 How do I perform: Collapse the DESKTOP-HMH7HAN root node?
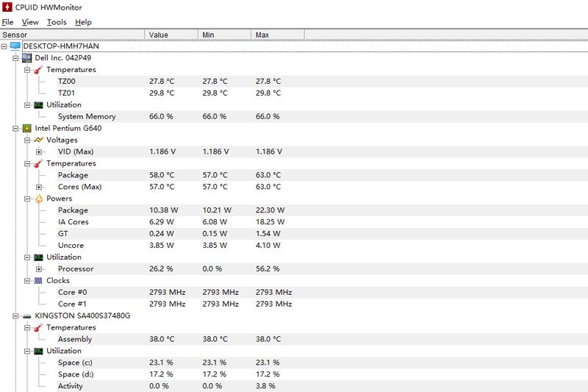(4, 46)
